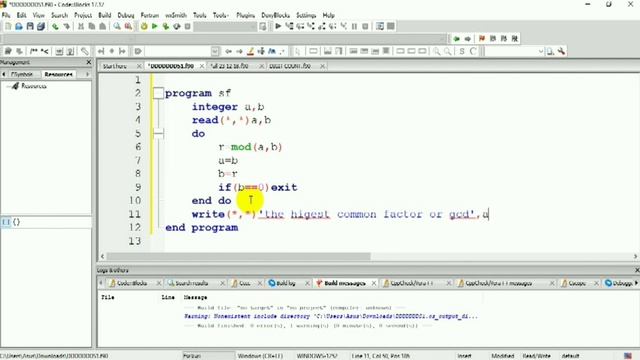This screenshot has width=640, height=360.
Task: Click the C toolbar icon
Action: (x=473, y=51)
